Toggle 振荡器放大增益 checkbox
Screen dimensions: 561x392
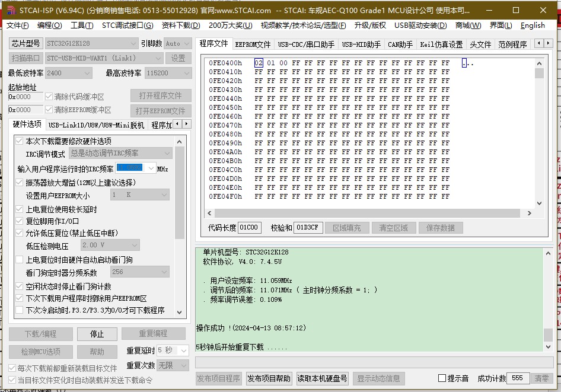coord(20,183)
